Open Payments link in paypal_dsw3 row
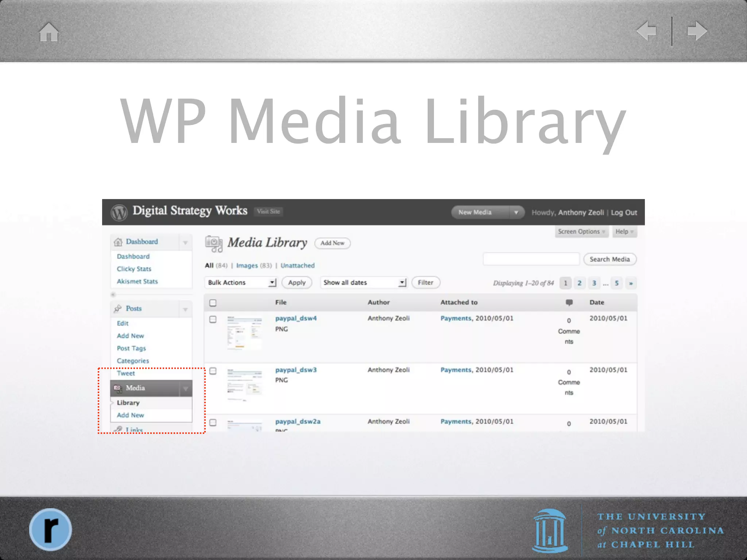747x560 pixels. pyautogui.click(x=456, y=370)
